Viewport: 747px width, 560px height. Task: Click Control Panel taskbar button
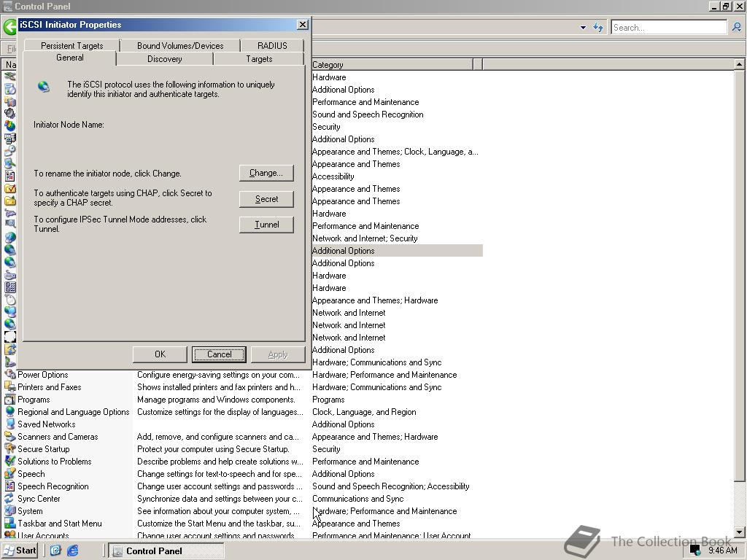click(x=166, y=551)
